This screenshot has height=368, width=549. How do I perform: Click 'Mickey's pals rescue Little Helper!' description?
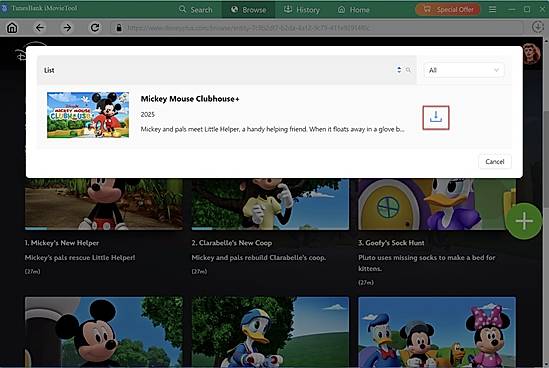[x=80, y=257]
